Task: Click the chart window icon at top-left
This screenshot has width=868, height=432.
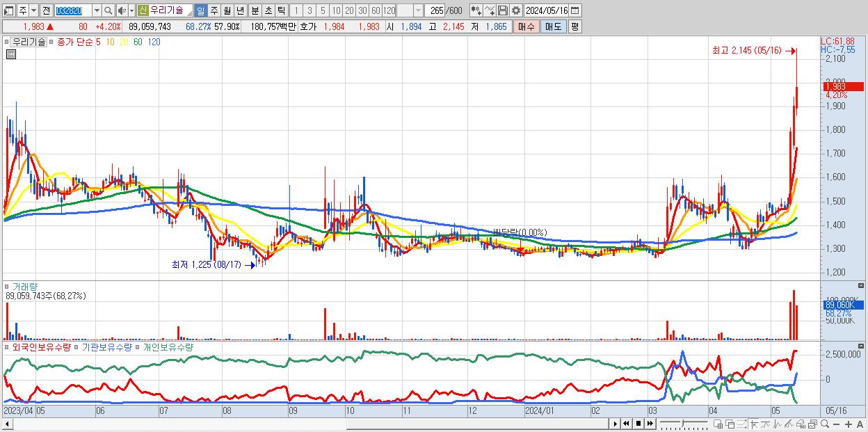Action: point(8,10)
